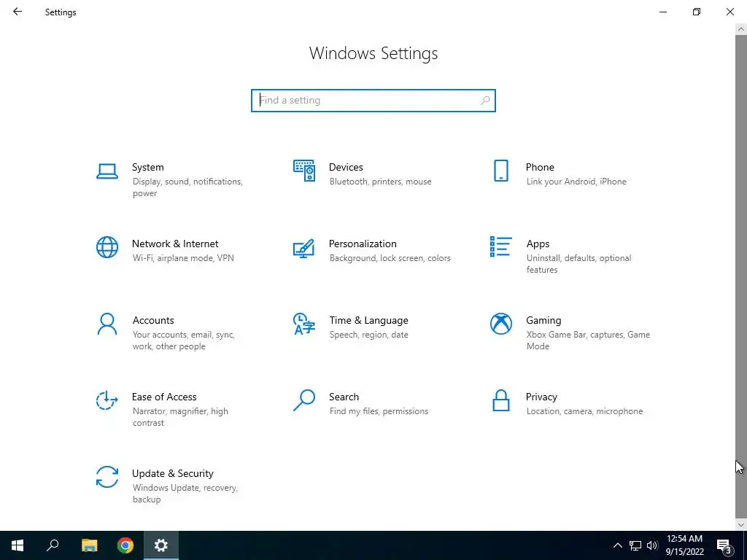Show hidden tray icons chevron

pos(617,545)
